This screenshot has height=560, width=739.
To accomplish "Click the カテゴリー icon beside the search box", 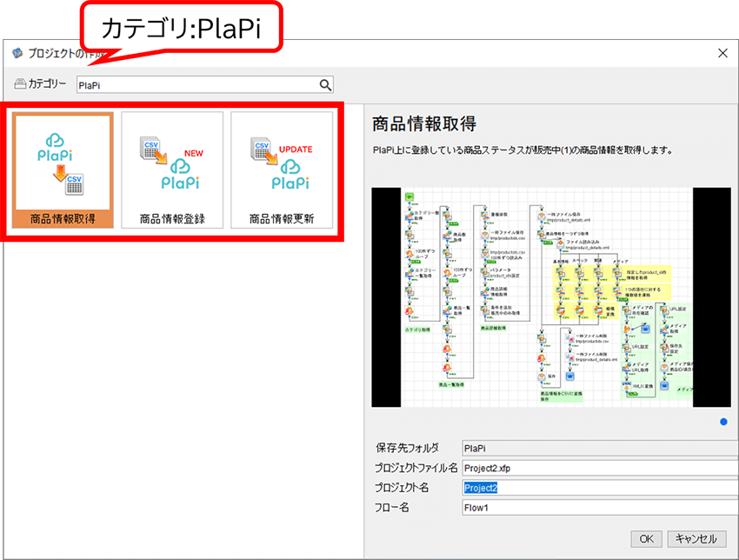I will click(20, 84).
